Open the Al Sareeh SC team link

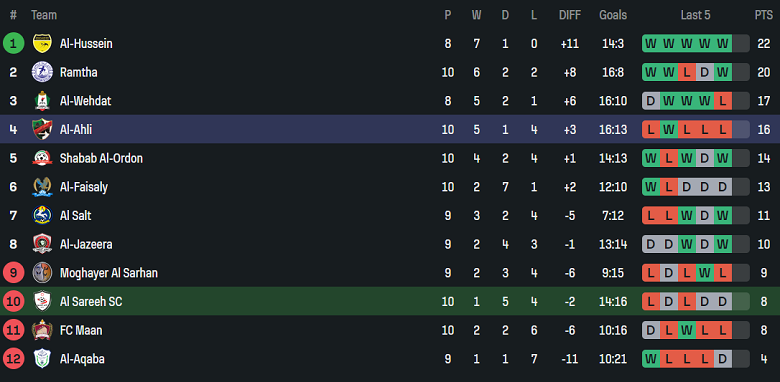point(91,301)
